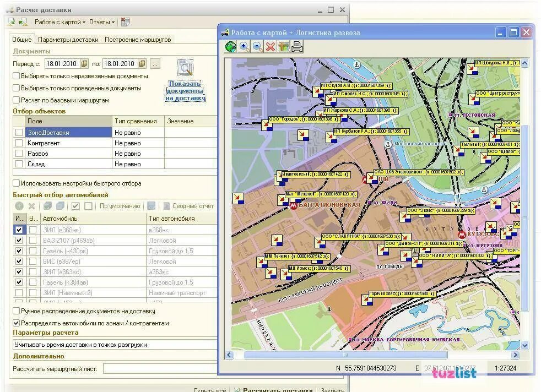Tick 'Использовать настройки быстрого отбора' checkbox
The width and height of the screenshot is (541, 392).
(x=16, y=183)
